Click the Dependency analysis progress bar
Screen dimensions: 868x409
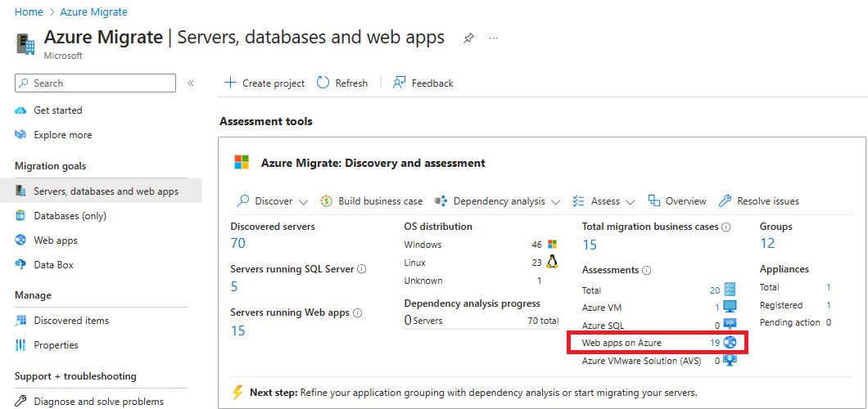coord(481,328)
